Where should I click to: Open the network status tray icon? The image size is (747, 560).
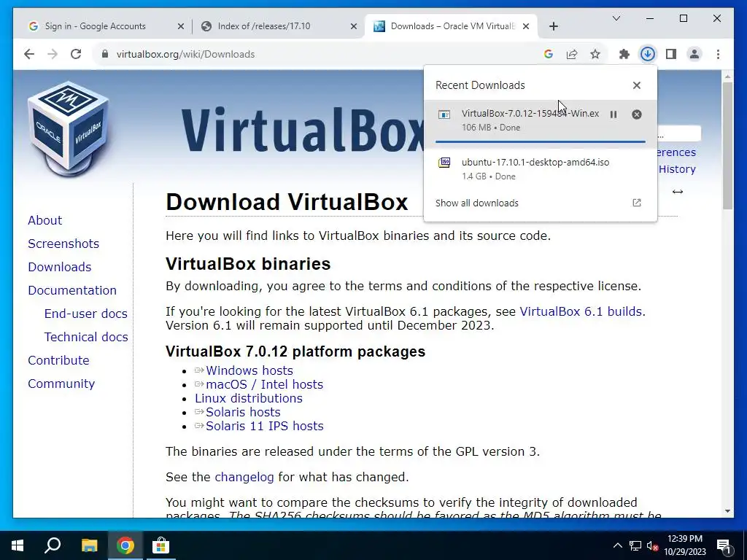pos(635,545)
